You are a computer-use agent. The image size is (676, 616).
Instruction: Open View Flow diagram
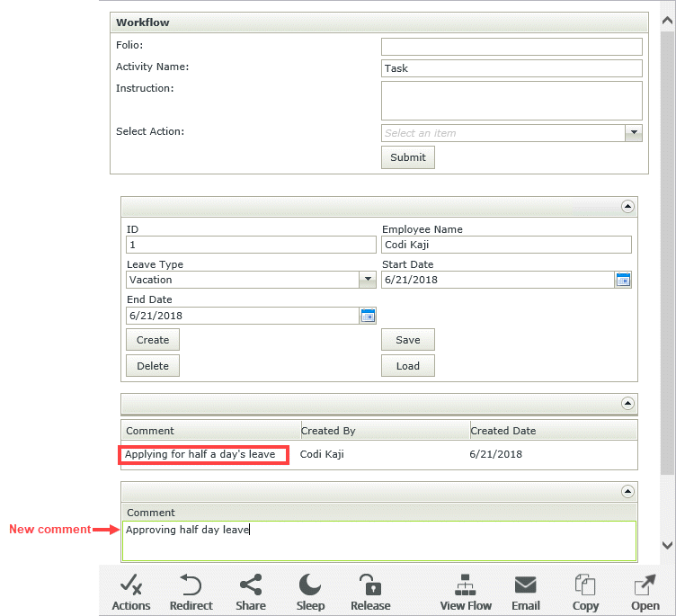coord(466,592)
